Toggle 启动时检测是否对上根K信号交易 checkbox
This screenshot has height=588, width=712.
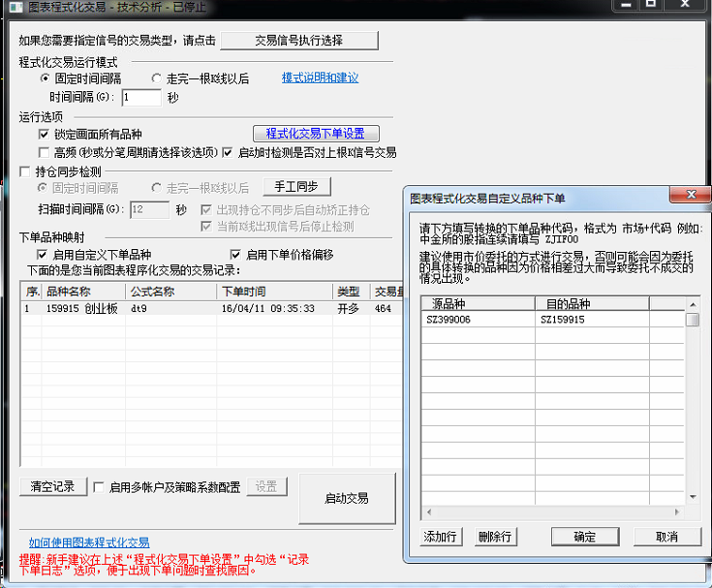228,152
